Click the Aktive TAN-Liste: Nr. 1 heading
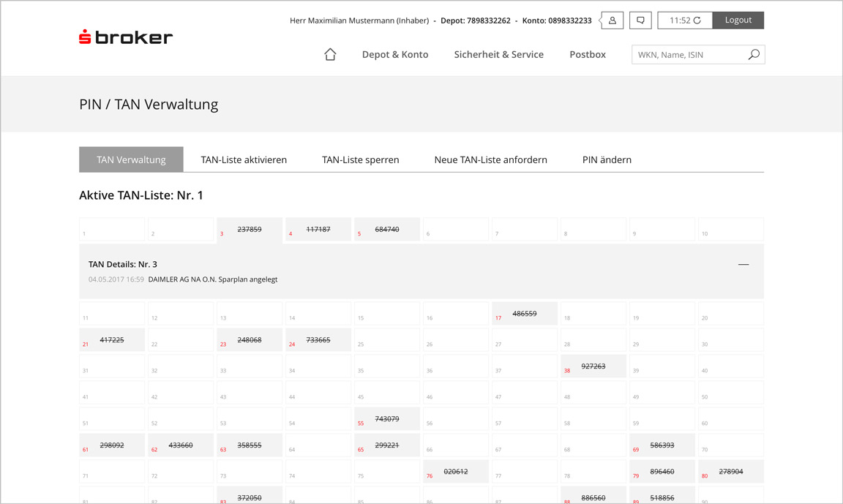The width and height of the screenshot is (843, 504). pyautogui.click(x=140, y=195)
